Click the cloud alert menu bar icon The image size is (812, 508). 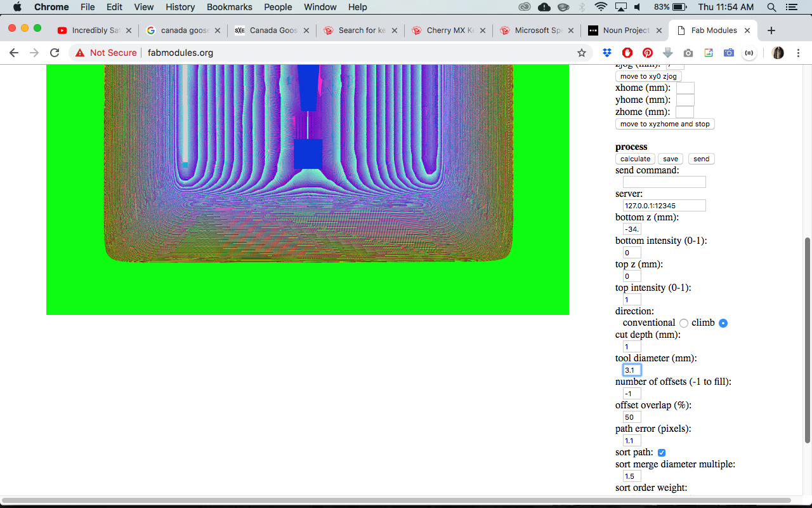(x=544, y=7)
